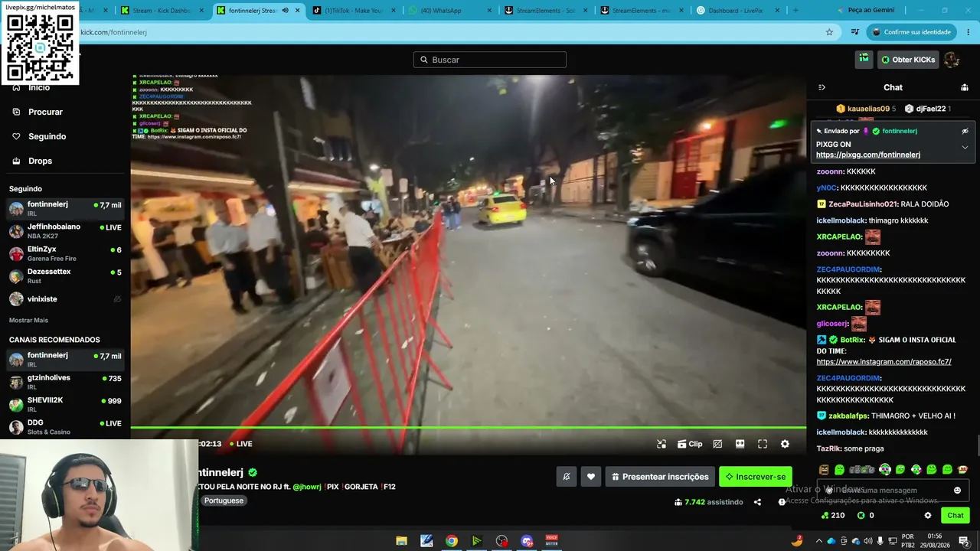
Task: Open vinixiste offline channel
Action: click(65, 298)
